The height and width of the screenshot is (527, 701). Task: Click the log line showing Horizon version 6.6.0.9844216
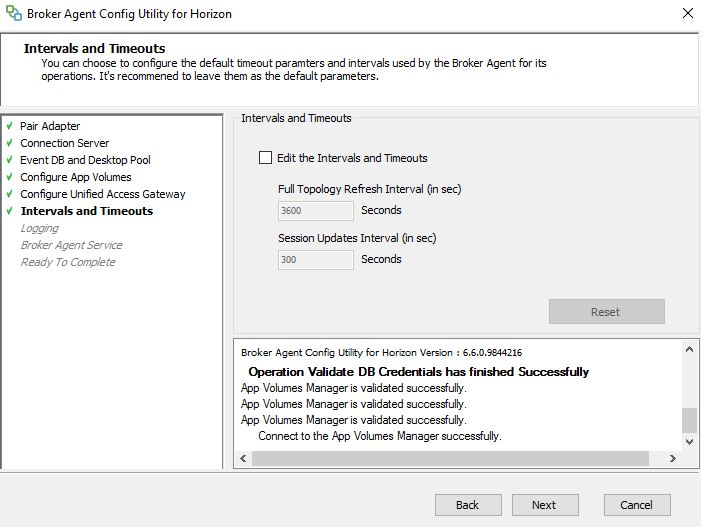[x=381, y=353]
